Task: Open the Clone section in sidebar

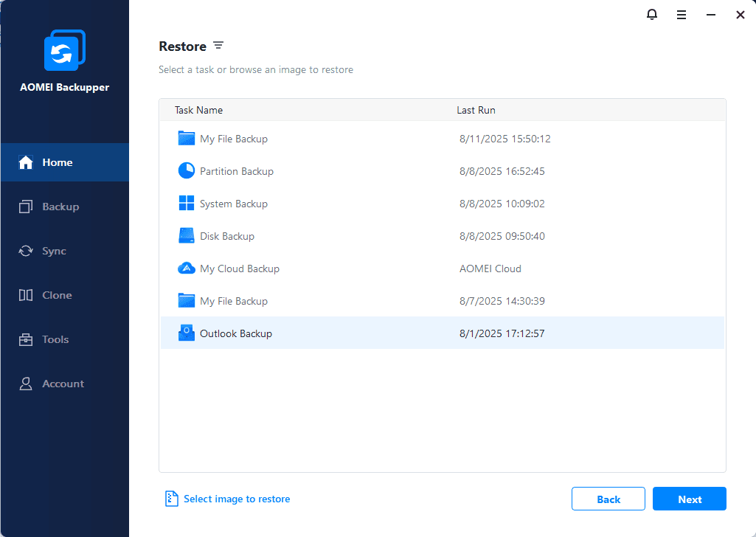Action: point(57,295)
